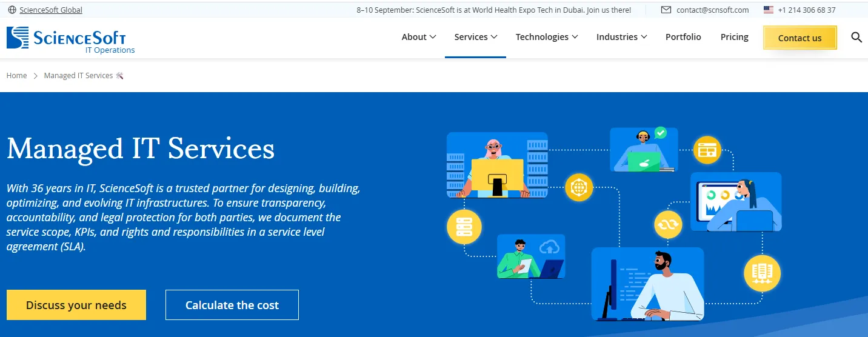Click the yellow browser window icon
Viewport: 868px width, 337px height.
coord(707,149)
